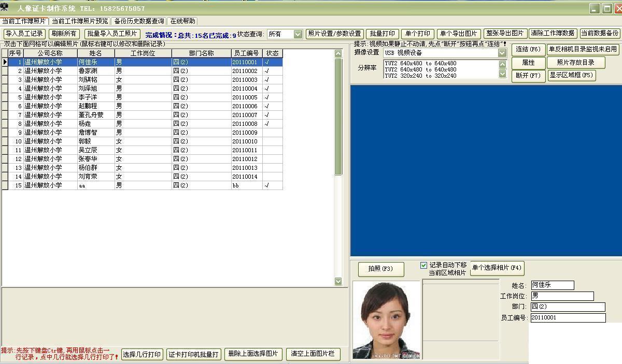Select the row named aa

pyautogui.click(x=143, y=185)
